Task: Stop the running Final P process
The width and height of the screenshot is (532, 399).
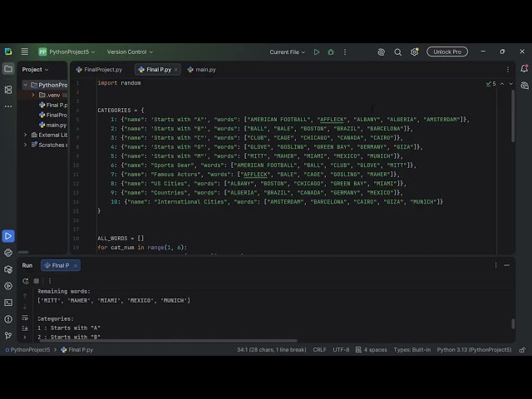Action: [x=37, y=281]
